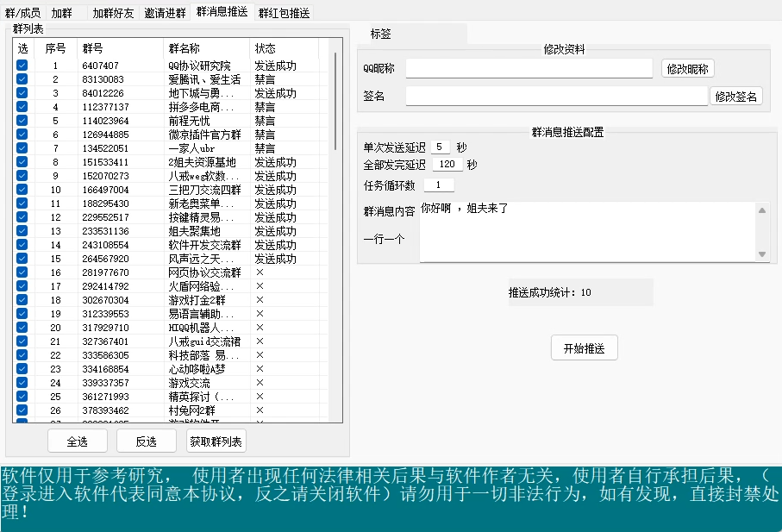Uncheck the row 24 游戏交流 checkbox
Viewport: 782px width, 532px height.
(x=22, y=383)
